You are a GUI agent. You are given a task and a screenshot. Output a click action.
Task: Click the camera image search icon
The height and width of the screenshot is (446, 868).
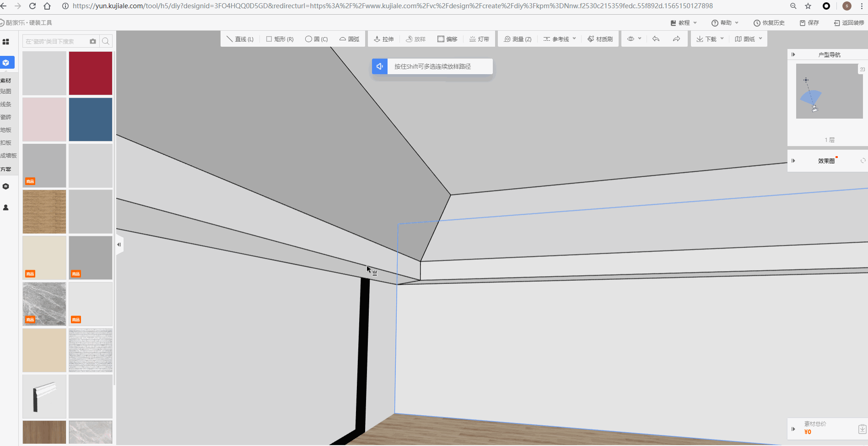[x=93, y=41]
